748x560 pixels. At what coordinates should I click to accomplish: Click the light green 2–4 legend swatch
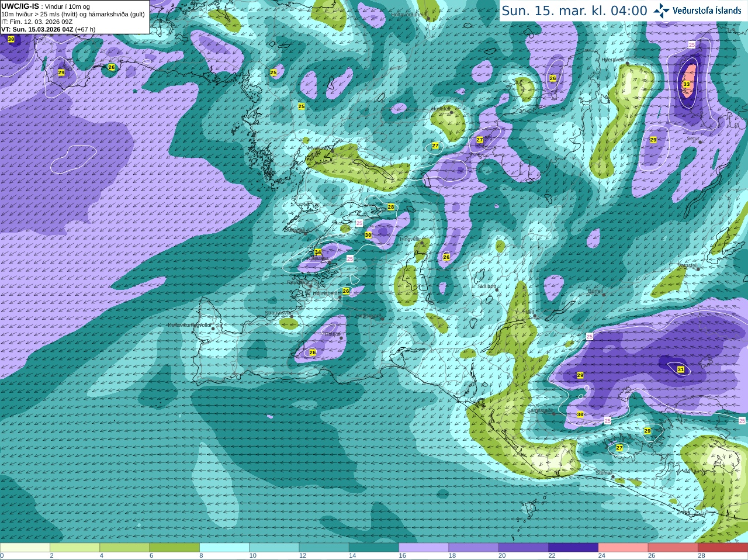tap(75, 548)
